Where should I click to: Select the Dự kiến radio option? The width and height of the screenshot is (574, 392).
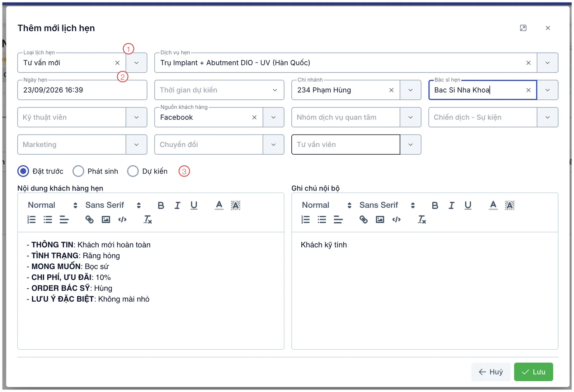[x=133, y=171]
